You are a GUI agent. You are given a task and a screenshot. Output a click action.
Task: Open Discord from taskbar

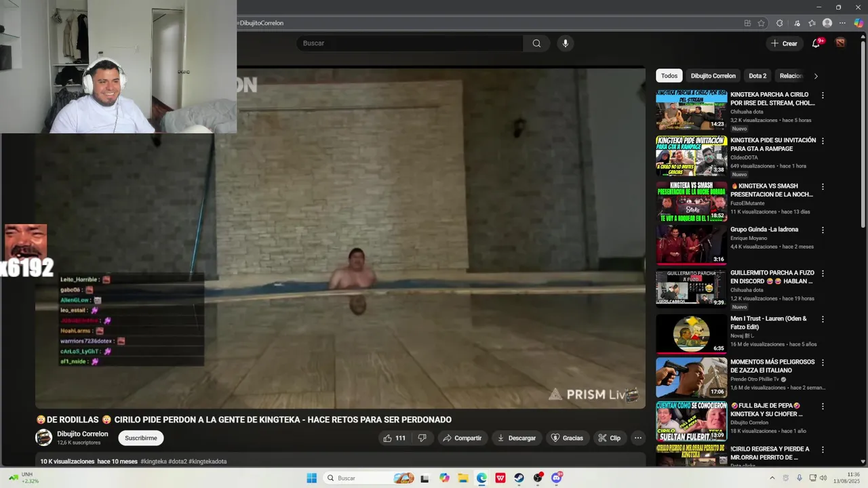pyautogui.click(x=557, y=478)
